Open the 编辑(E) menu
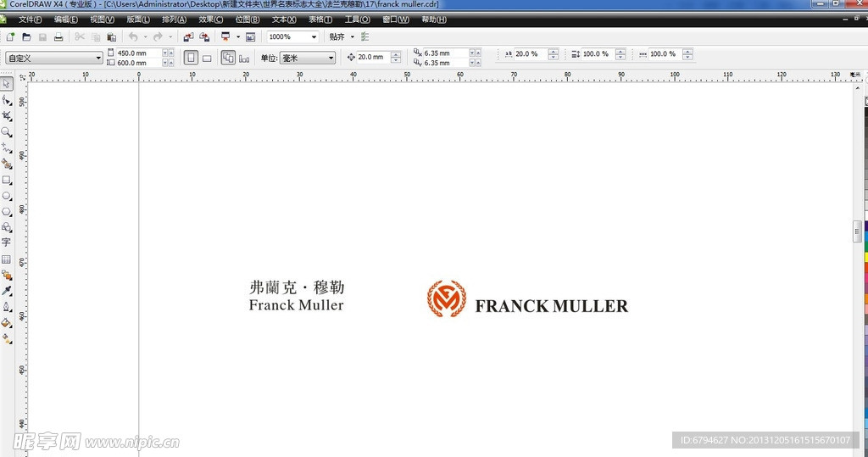 pos(66,20)
